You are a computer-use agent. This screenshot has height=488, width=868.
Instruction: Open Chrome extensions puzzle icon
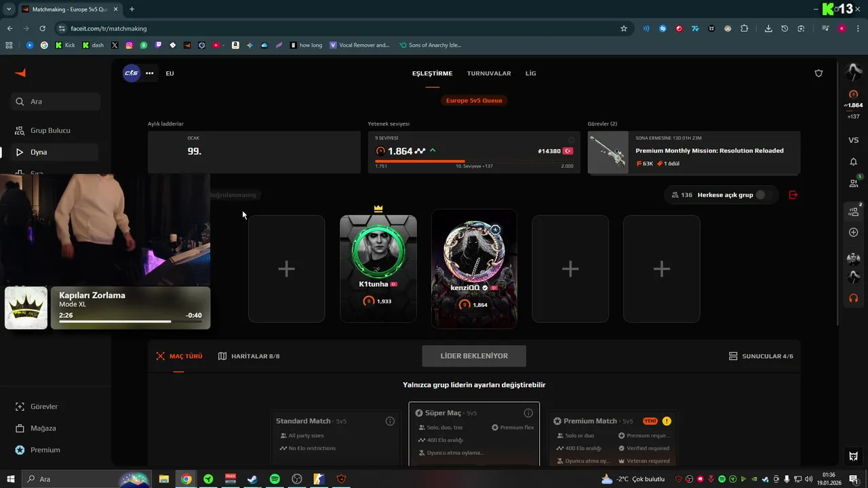tap(745, 28)
